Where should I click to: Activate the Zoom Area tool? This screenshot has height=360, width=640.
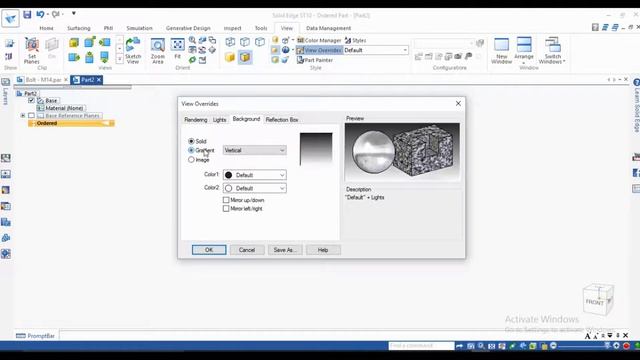(x=158, y=50)
